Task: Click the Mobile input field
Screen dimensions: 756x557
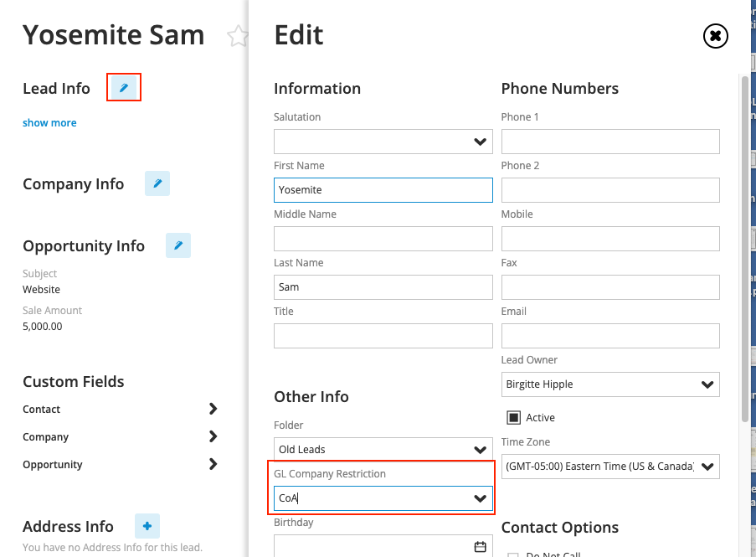Action: [x=610, y=239]
